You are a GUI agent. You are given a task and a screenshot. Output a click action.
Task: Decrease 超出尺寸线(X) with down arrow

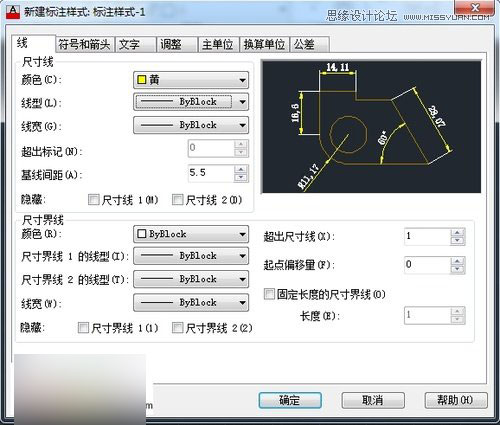coord(457,241)
